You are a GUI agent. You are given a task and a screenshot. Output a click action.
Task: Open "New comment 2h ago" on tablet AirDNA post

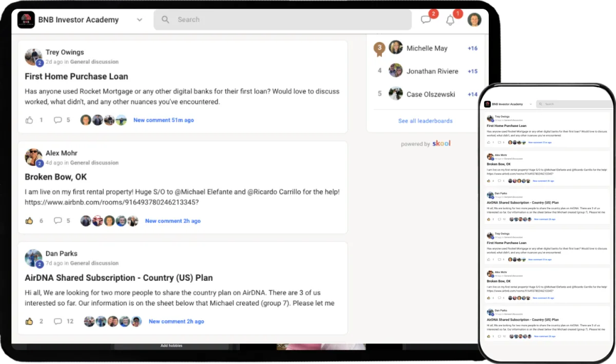click(177, 321)
